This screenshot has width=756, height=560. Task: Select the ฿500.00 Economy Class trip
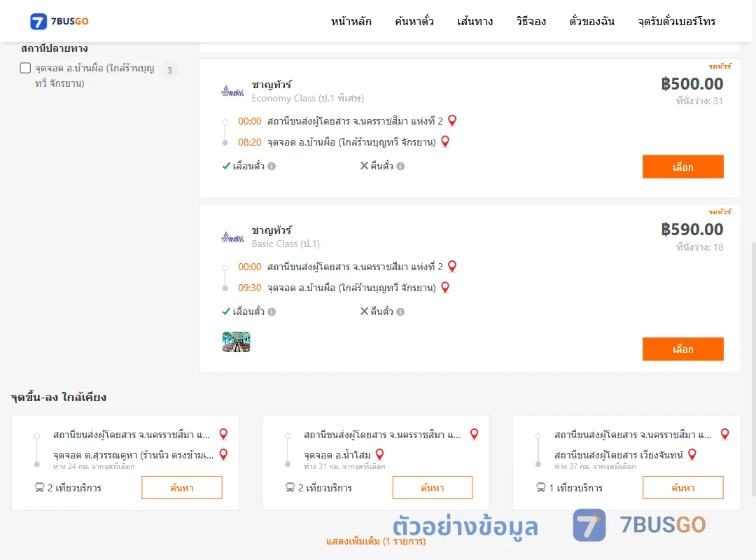[682, 167]
